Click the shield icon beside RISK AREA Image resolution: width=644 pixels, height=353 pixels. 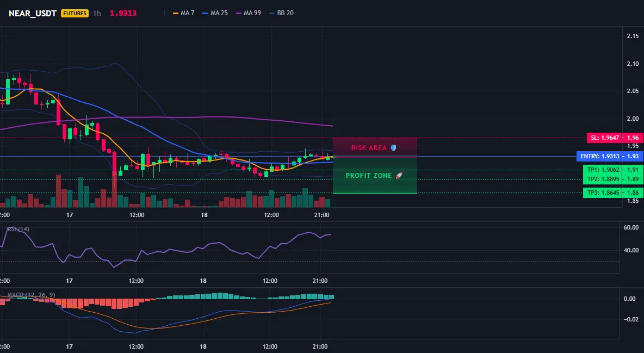tap(393, 147)
